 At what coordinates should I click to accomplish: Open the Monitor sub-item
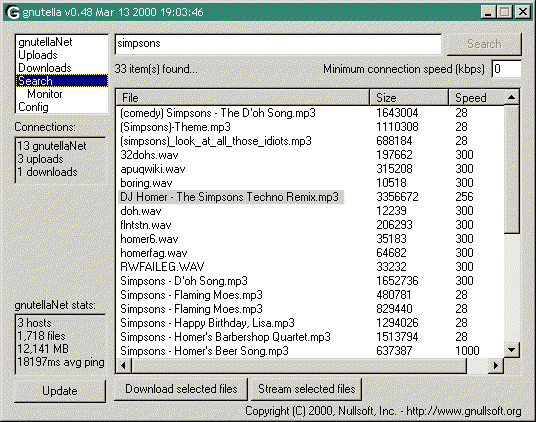[x=45, y=94]
